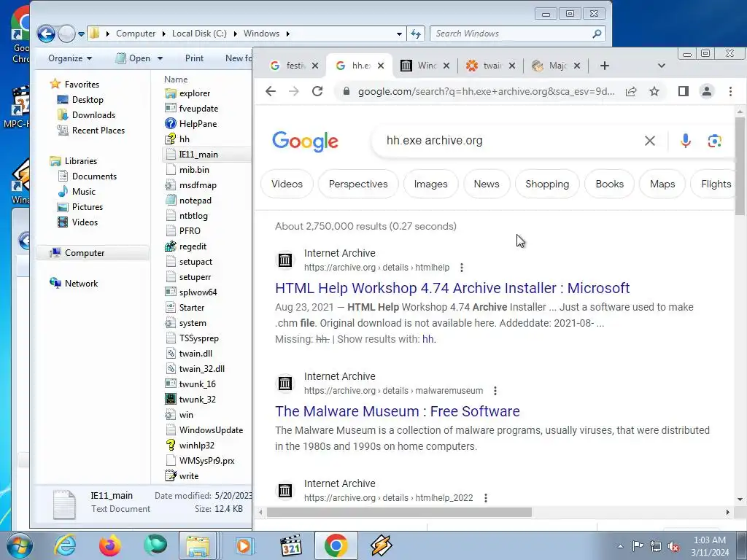Launch Internet Explorer from taskbar
Screen dimensions: 747x560
[65, 545]
